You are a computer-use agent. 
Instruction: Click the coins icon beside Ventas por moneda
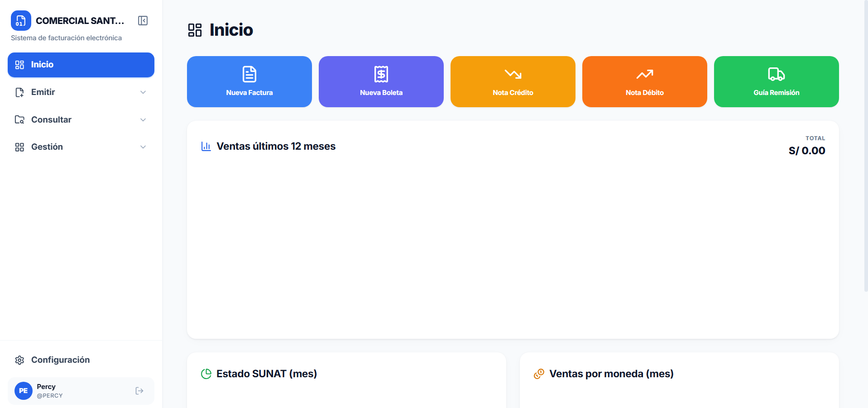pos(539,374)
